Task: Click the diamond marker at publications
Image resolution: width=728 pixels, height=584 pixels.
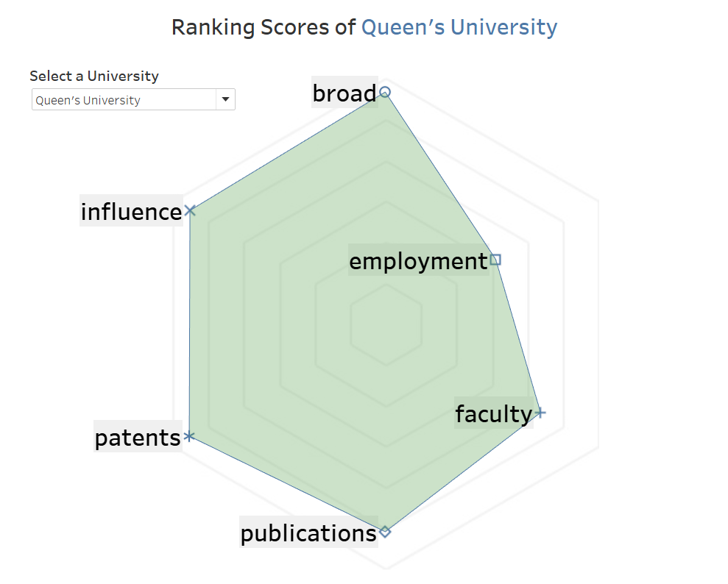Action: click(x=385, y=532)
